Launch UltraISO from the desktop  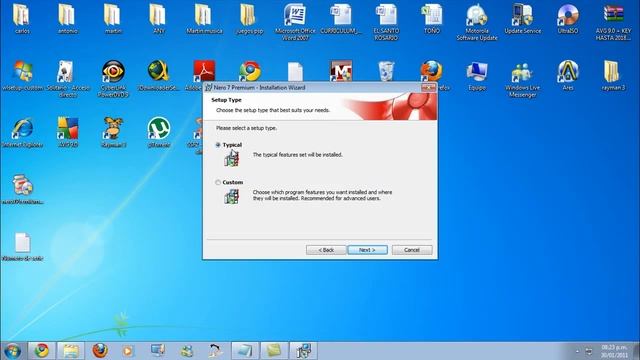click(568, 18)
